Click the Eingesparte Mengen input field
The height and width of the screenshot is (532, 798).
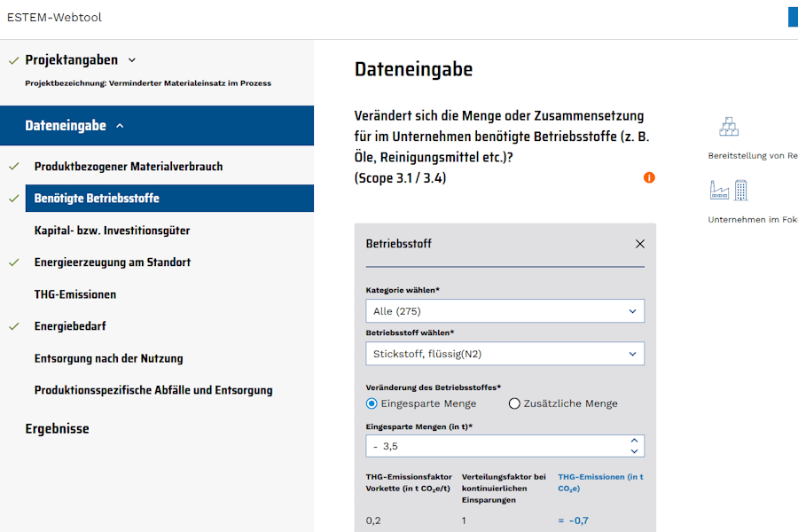(x=497, y=446)
